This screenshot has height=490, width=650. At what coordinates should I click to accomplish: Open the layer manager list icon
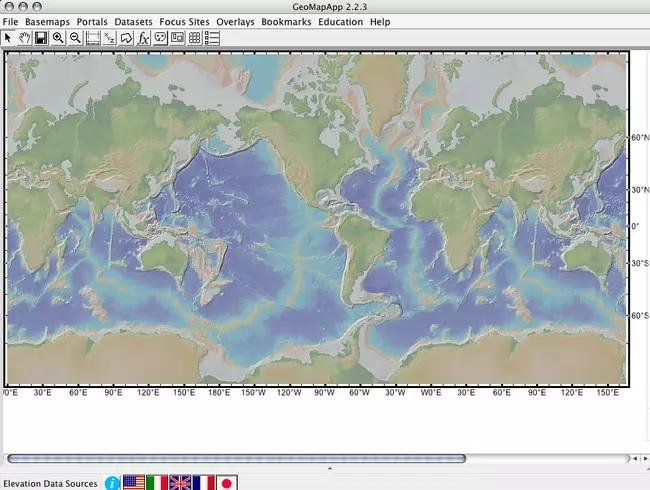pyautogui.click(x=212, y=38)
